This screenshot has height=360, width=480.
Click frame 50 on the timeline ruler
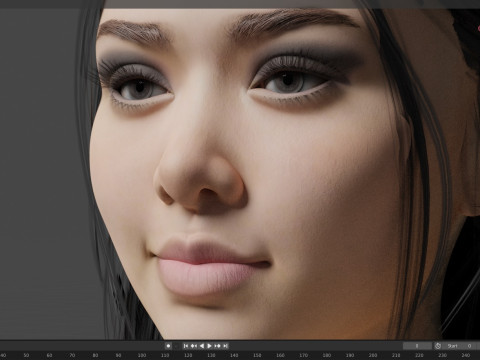(x=26, y=355)
